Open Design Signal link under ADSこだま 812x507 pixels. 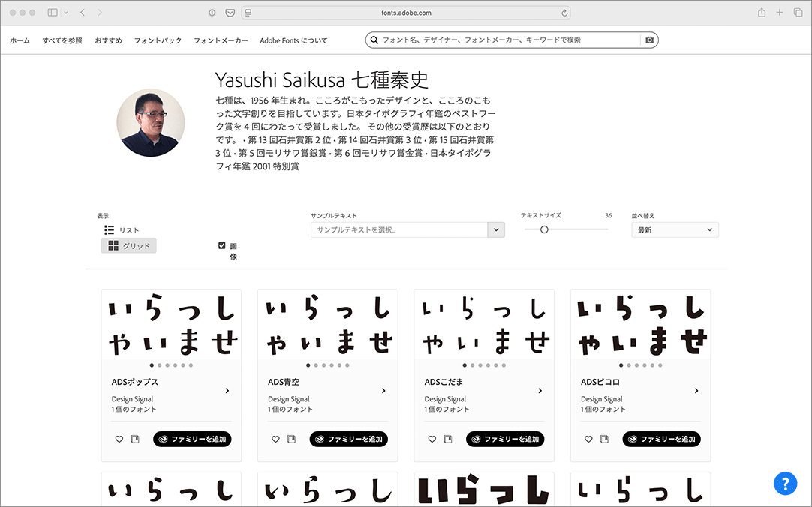[445, 399]
